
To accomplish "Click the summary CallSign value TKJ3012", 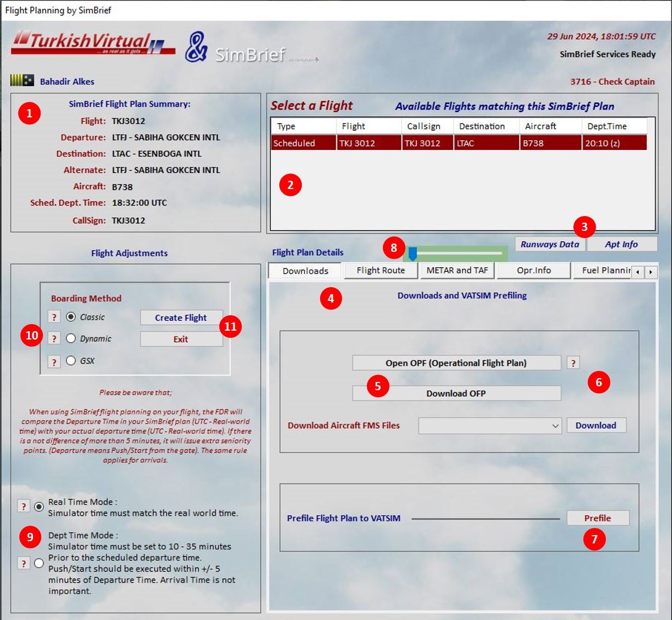I will pos(128,220).
